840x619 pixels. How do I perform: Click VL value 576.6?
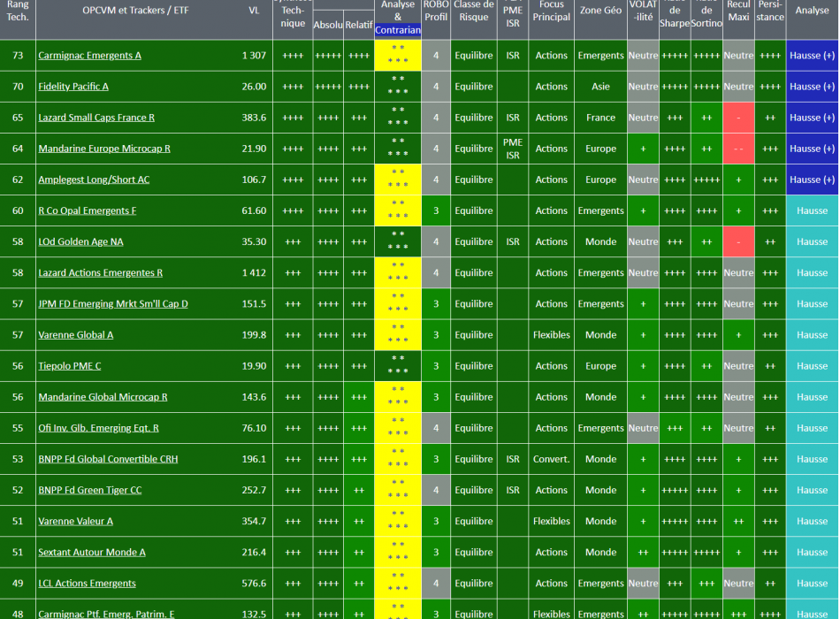pos(254,584)
